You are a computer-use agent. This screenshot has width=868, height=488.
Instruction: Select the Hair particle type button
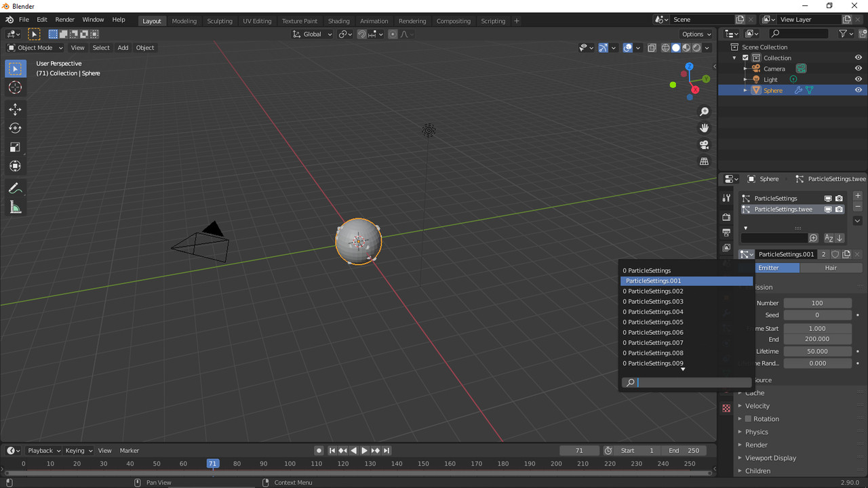[831, 268]
